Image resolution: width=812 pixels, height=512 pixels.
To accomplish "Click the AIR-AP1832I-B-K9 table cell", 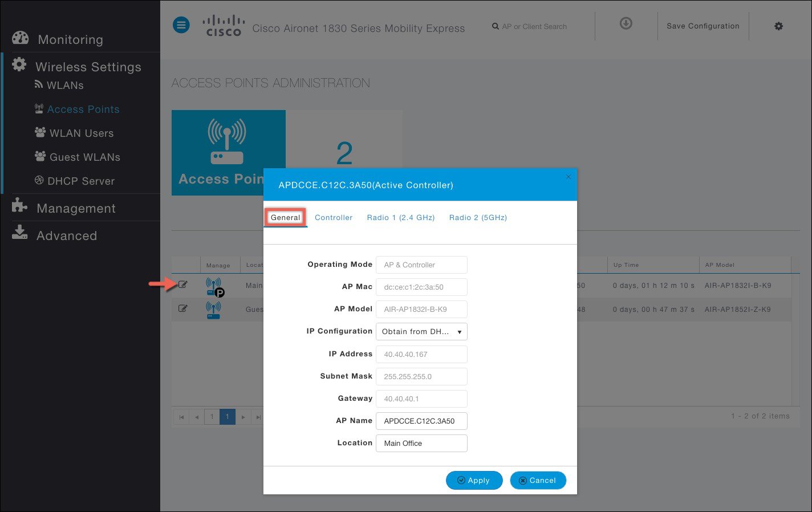I will [x=738, y=286].
